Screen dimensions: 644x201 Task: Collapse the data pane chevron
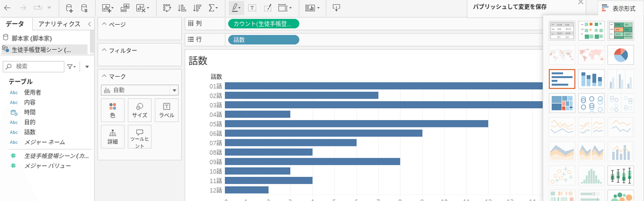tap(89, 24)
